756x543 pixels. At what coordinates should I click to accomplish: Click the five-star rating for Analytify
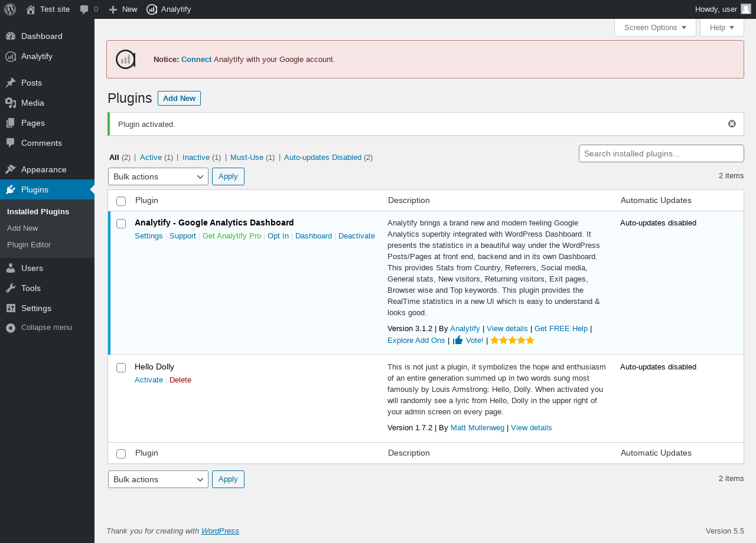[512, 341]
